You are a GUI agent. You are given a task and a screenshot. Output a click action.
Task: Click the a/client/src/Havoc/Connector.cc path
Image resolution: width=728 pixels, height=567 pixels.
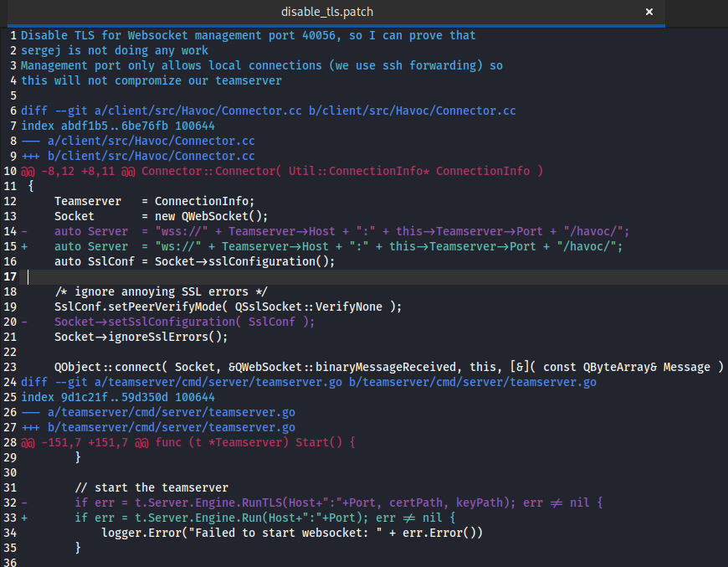151,141
